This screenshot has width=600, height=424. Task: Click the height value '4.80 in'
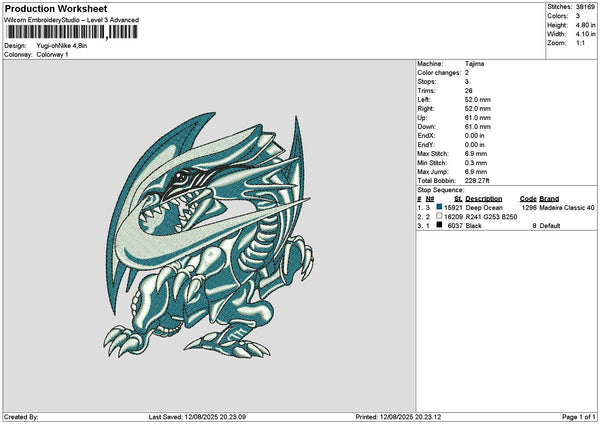(x=585, y=25)
